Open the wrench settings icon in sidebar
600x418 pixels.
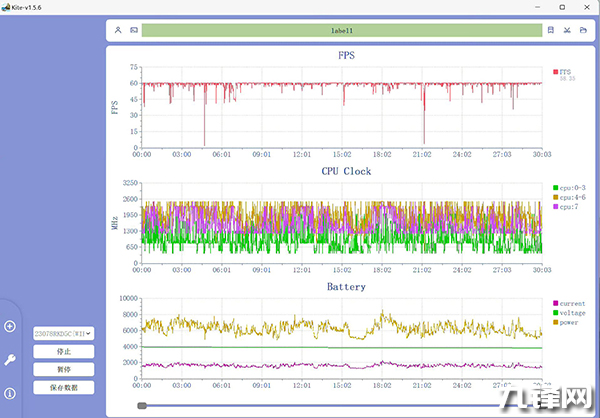pos(10,360)
